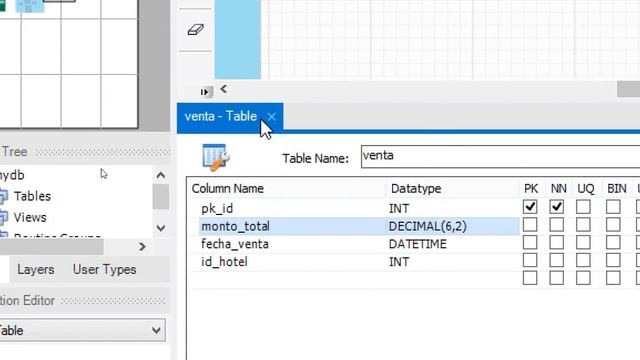Check PK in the empty new row

pyautogui.click(x=530, y=278)
